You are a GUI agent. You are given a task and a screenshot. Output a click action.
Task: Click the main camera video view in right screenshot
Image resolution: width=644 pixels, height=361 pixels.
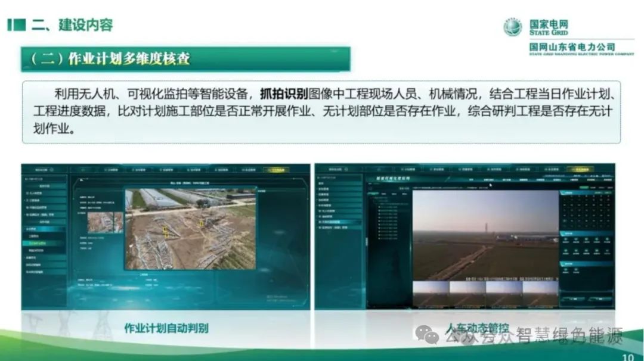tap(485, 235)
